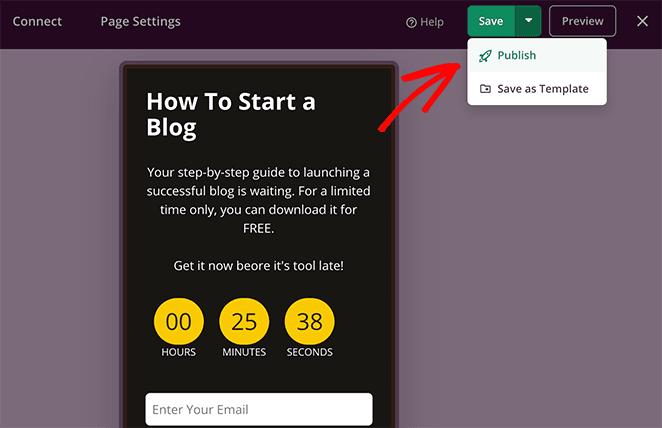Click the green Save button

click(x=491, y=21)
